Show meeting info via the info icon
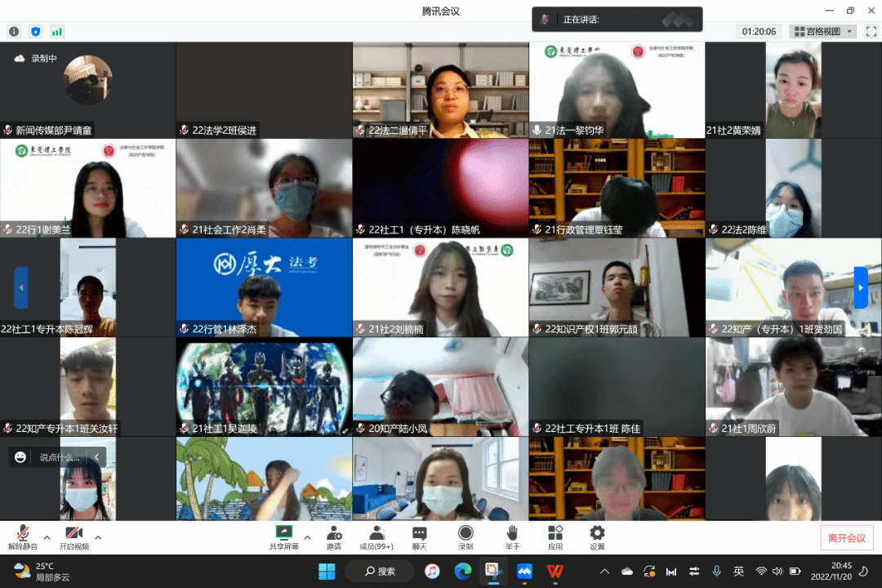 coord(14,32)
